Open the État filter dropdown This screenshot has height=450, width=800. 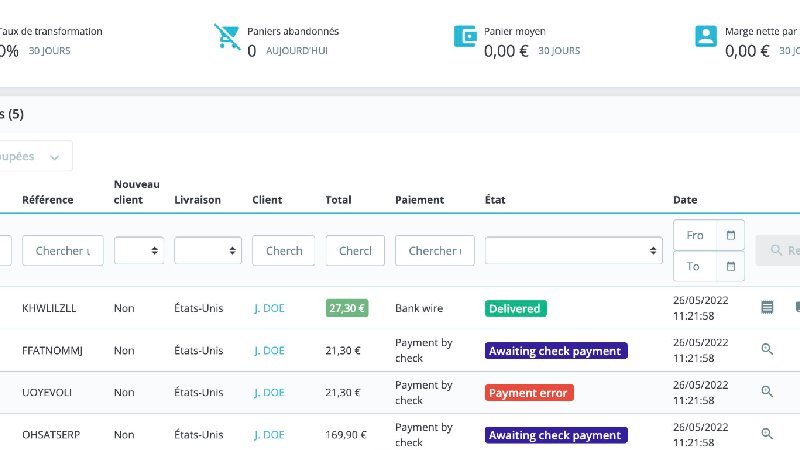click(x=573, y=251)
